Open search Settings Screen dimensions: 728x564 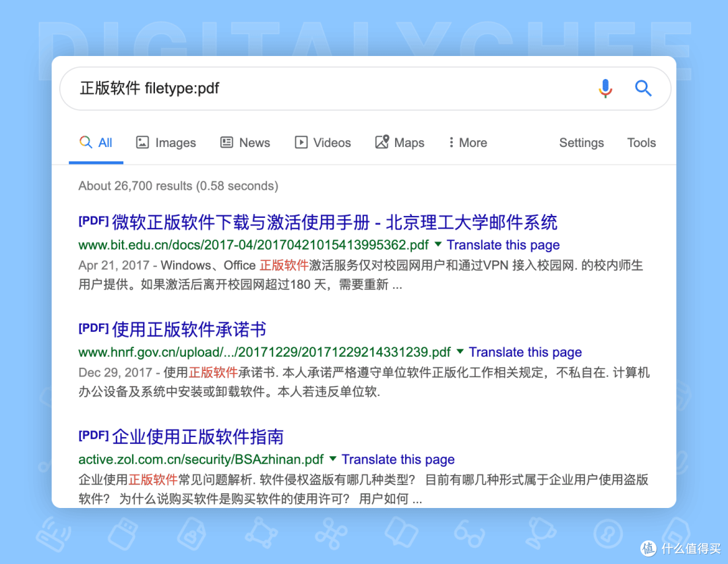pyautogui.click(x=581, y=142)
